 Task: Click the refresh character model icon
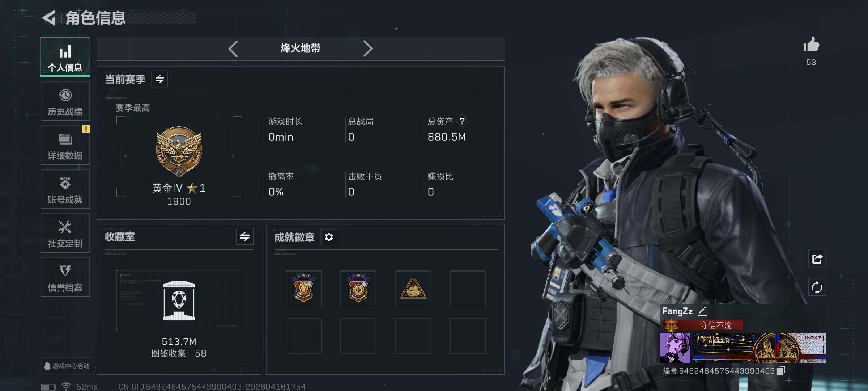817,287
